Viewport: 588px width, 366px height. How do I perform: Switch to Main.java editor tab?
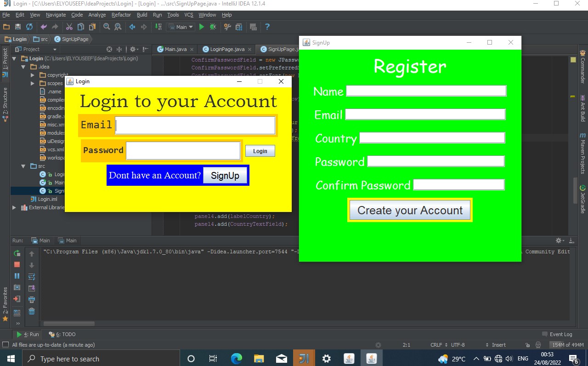click(x=175, y=49)
